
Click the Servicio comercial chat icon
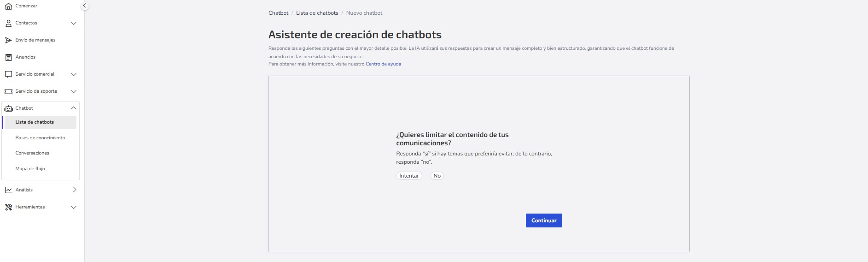(8, 74)
